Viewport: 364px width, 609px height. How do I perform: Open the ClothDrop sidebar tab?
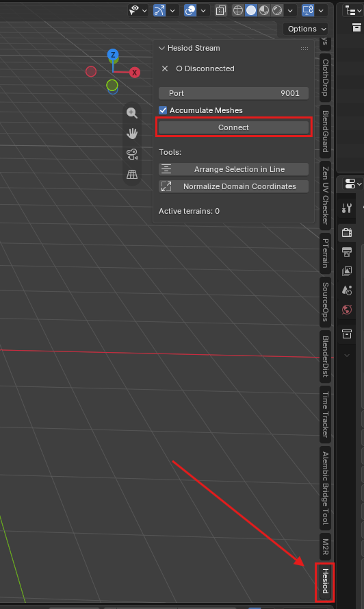[x=325, y=77]
